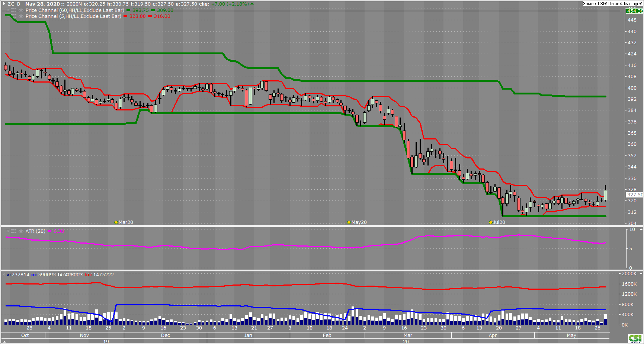Click the 316.00 lower channel value

click(162, 16)
